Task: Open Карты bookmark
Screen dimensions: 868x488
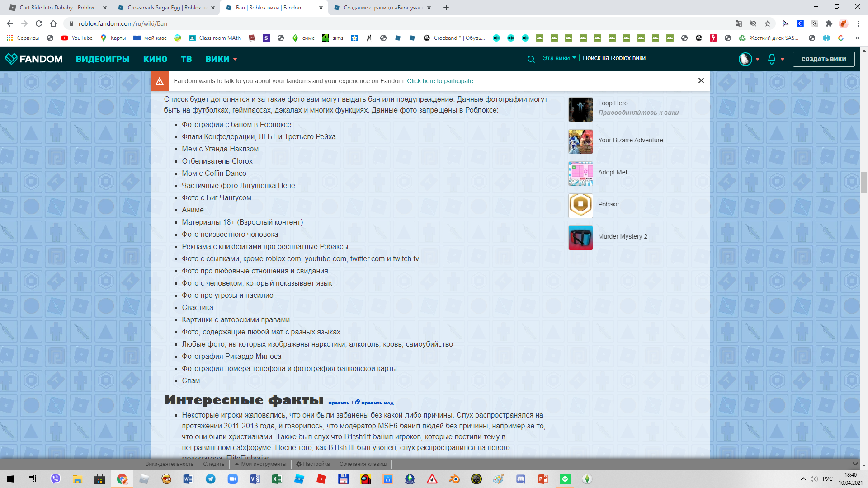Action: pos(113,38)
